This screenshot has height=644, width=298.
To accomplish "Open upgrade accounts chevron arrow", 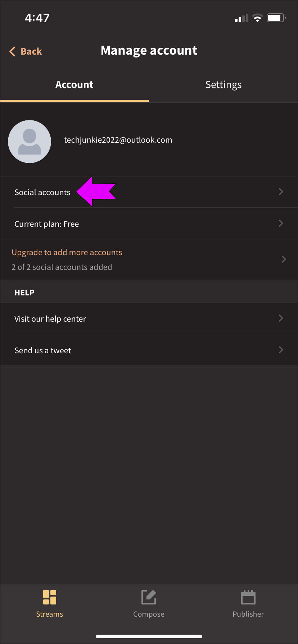I will (x=284, y=259).
